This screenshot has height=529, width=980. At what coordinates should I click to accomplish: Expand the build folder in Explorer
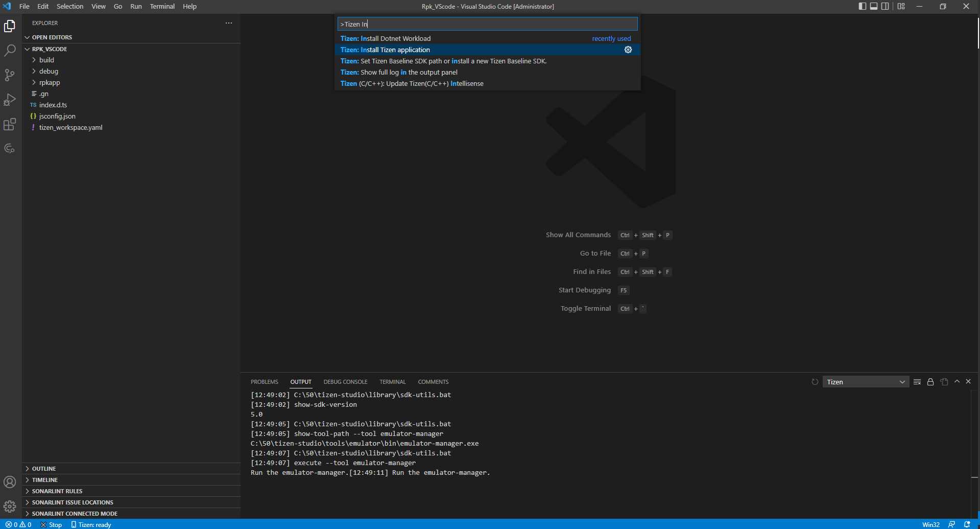tap(46, 60)
